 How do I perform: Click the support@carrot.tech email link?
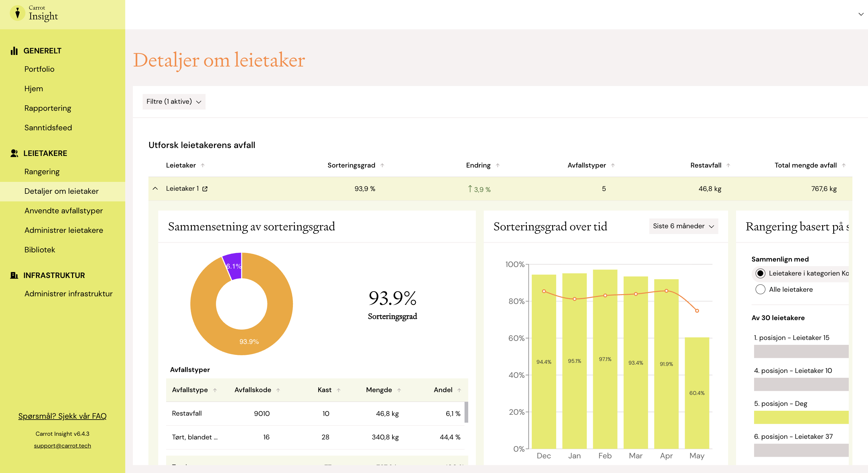tap(62, 446)
